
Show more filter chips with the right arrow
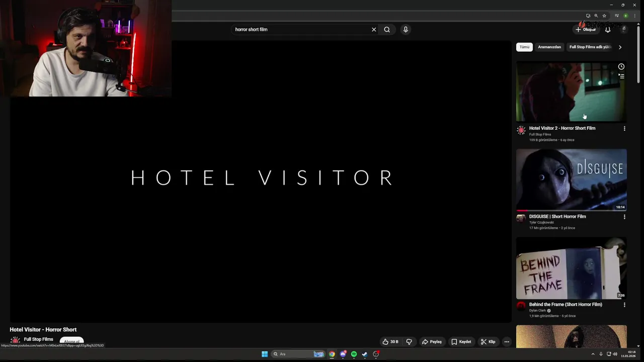coord(620,47)
